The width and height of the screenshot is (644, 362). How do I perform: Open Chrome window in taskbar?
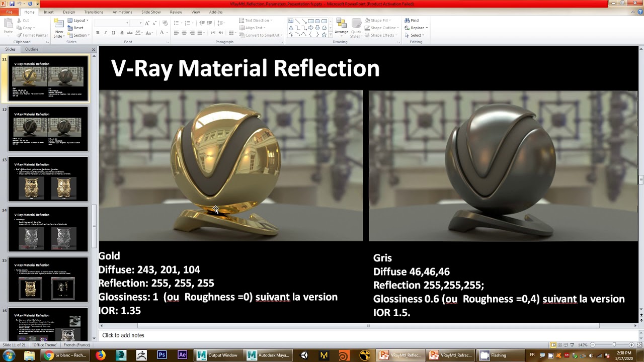point(65,355)
